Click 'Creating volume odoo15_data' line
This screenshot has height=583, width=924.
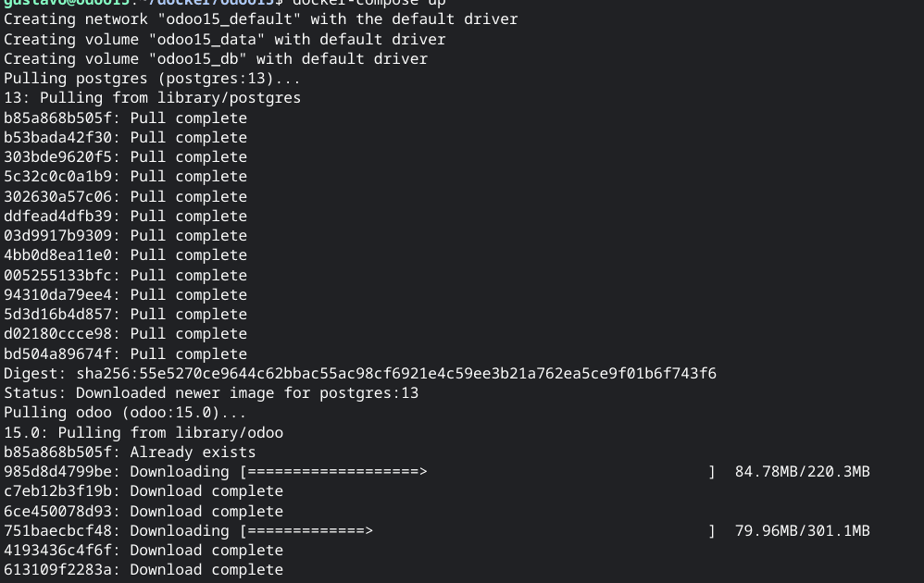tap(224, 40)
